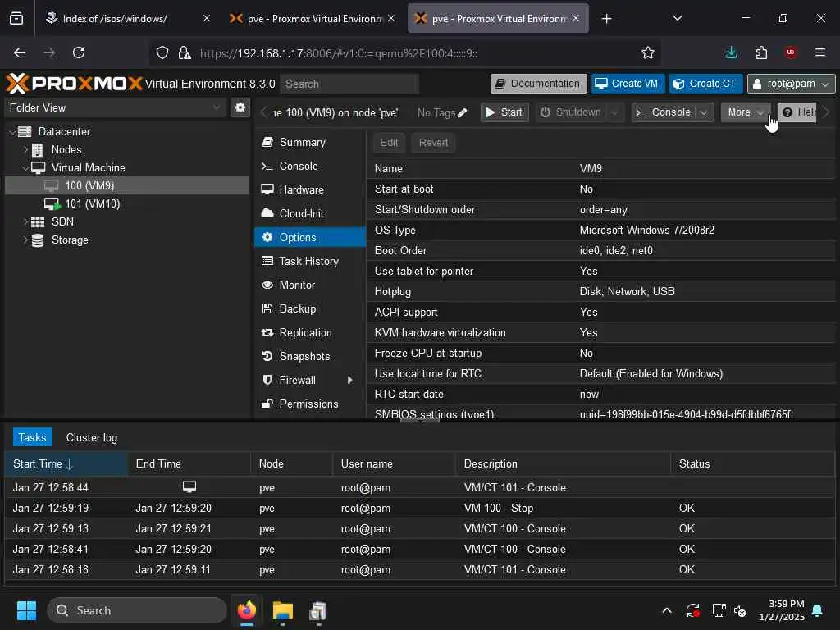
Task: Expand the SDN tree folder
Action: pyautogui.click(x=25, y=221)
